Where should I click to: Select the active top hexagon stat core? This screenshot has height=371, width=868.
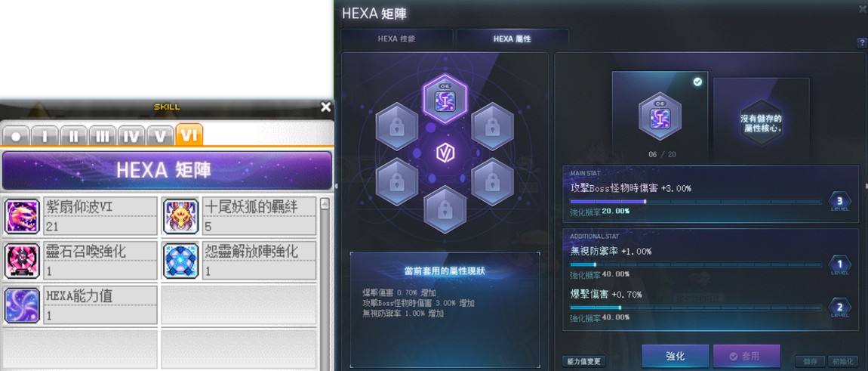445,99
